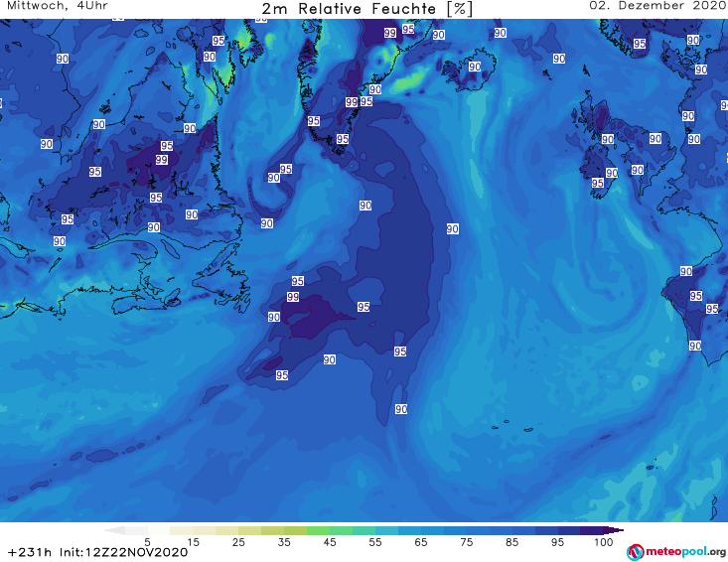Click the colorbar tick label '25'
Image resolution: width=728 pixels, height=562 pixels.
[238, 542]
